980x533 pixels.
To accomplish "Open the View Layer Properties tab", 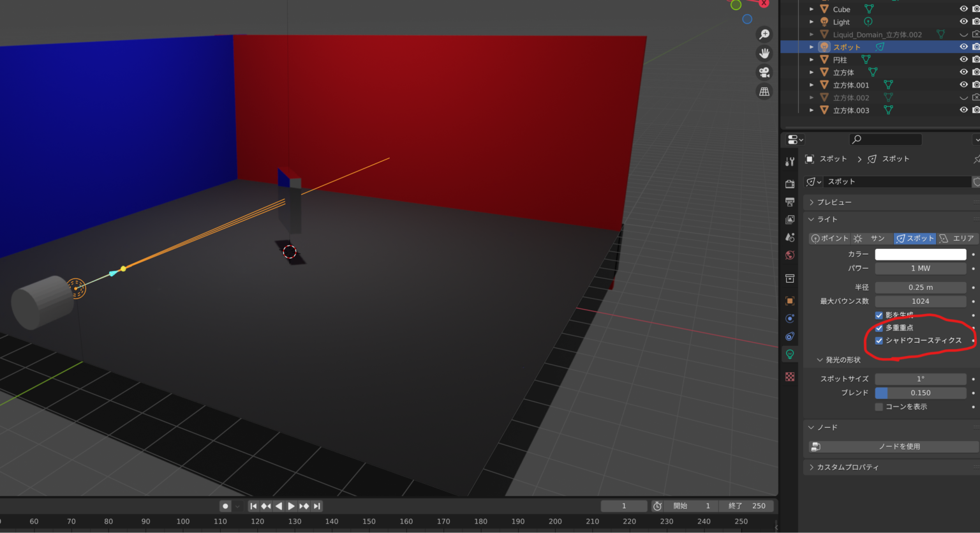I will (789, 220).
